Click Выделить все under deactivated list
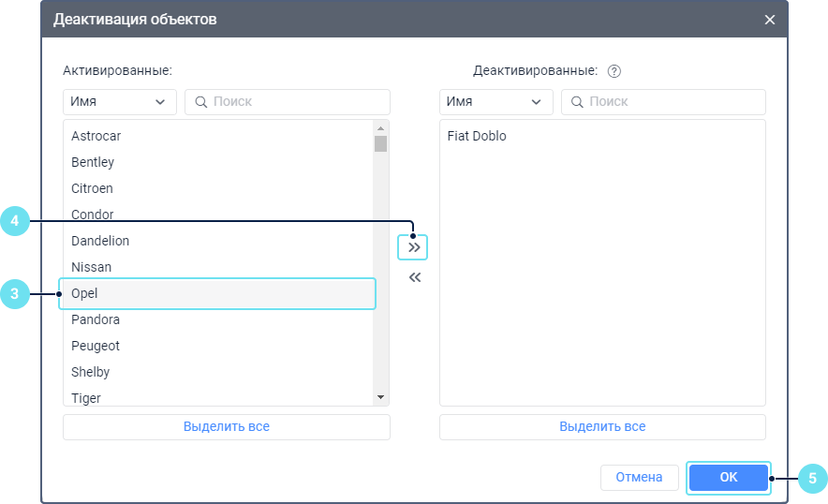 pyautogui.click(x=602, y=426)
